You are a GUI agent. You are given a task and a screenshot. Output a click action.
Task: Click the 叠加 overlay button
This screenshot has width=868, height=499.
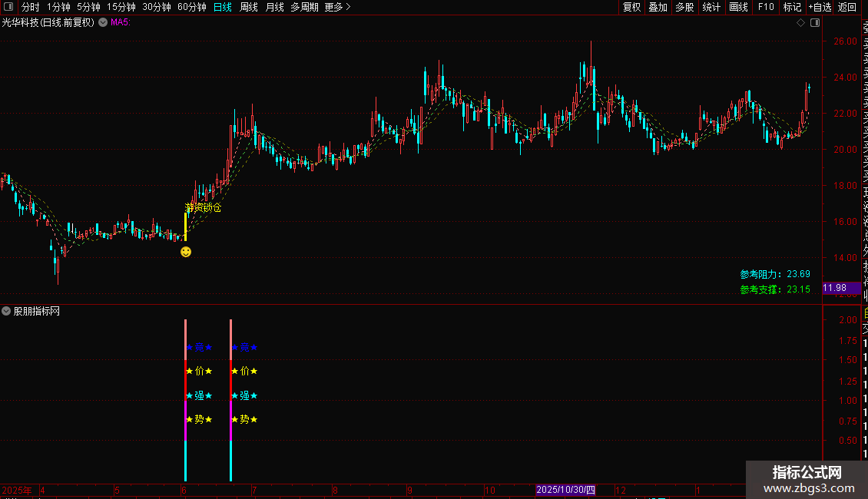(658, 7)
